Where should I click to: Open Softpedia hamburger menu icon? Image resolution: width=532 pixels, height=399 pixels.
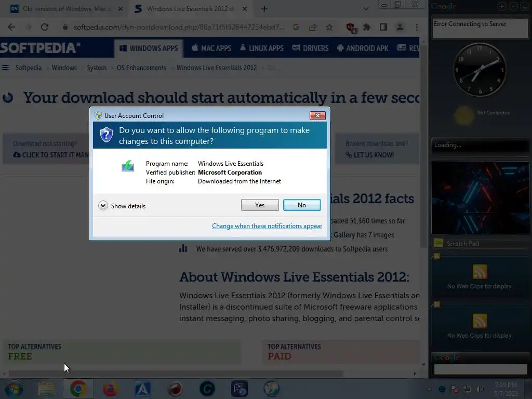pyautogui.click(x=5, y=68)
